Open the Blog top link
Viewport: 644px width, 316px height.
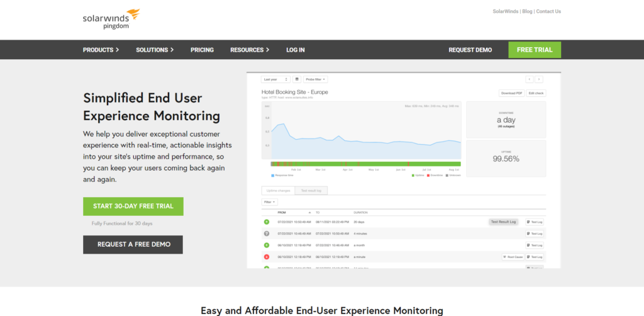(x=528, y=11)
